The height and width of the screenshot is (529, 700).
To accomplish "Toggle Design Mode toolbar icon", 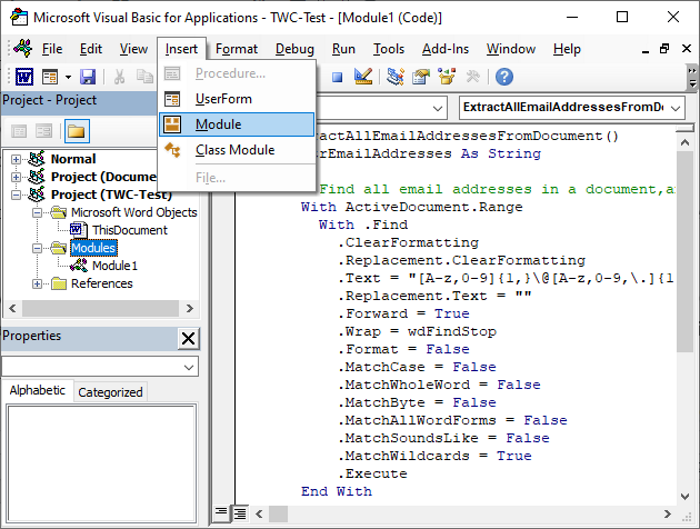I will point(363,77).
